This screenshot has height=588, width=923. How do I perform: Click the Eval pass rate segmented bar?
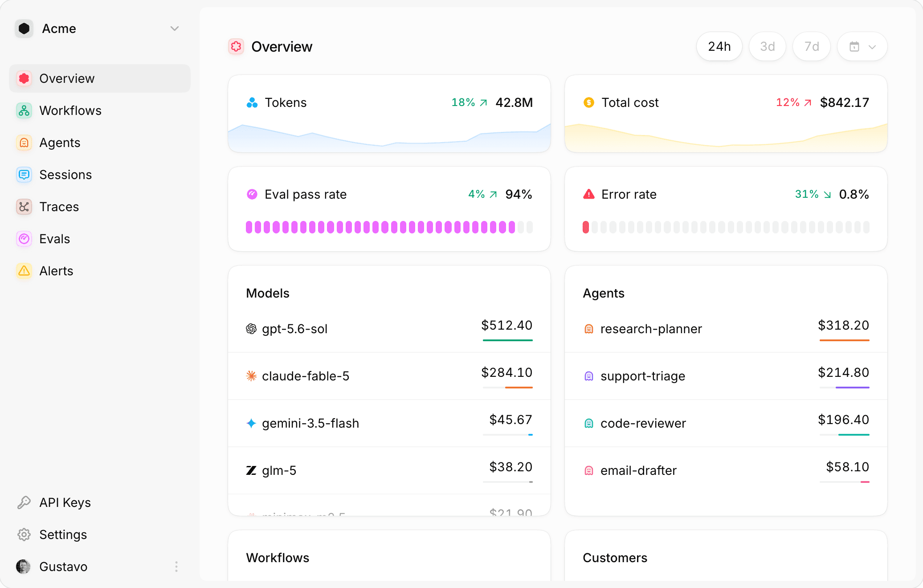pyautogui.click(x=389, y=227)
